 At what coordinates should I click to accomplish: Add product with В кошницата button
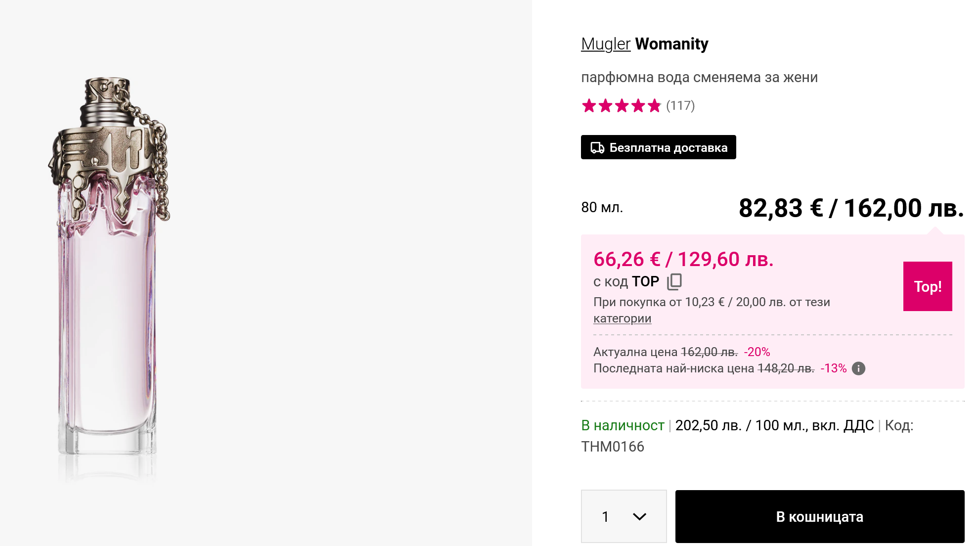pos(819,517)
